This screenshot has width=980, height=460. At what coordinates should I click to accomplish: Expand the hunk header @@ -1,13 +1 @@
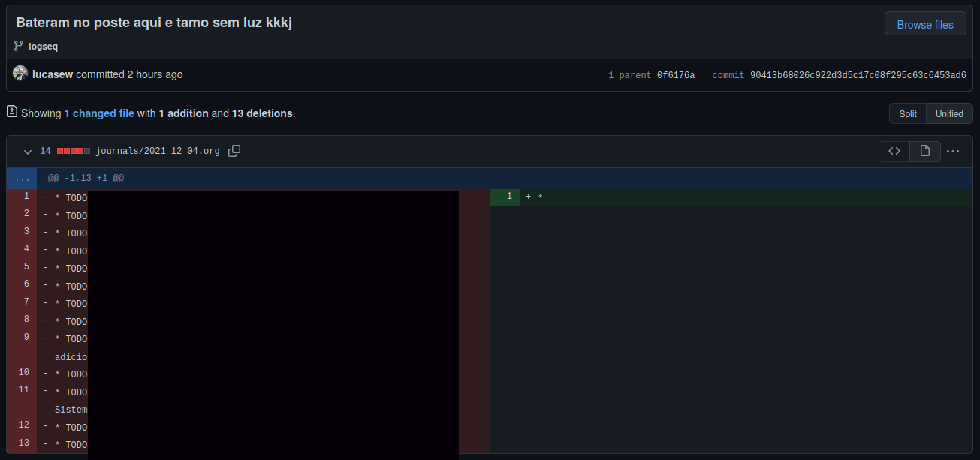(x=86, y=178)
